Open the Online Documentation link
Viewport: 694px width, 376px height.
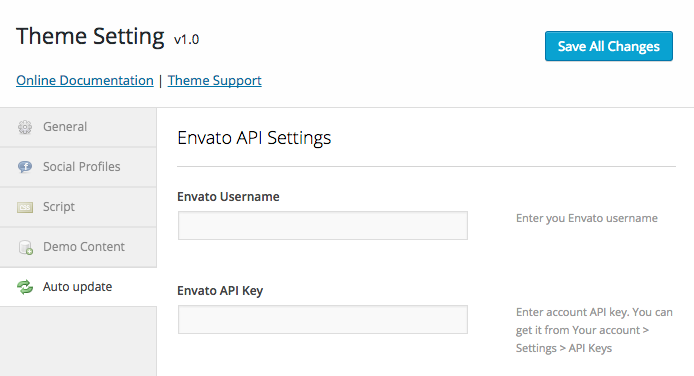pyautogui.click(x=85, y=81)
